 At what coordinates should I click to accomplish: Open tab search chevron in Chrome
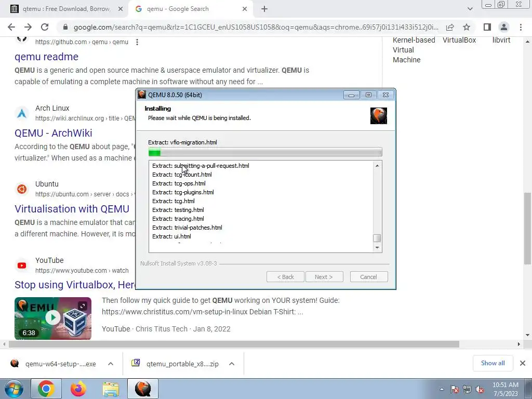pos(470,9)
